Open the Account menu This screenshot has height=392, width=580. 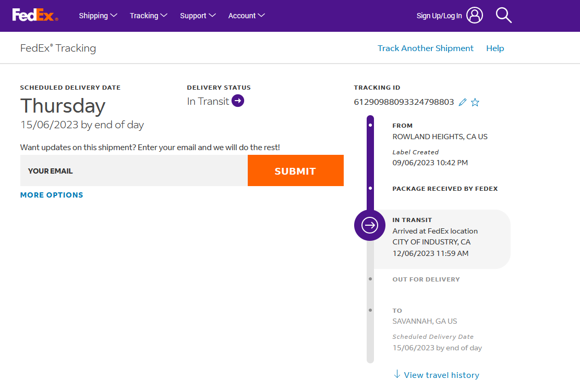tap(246, 16)
